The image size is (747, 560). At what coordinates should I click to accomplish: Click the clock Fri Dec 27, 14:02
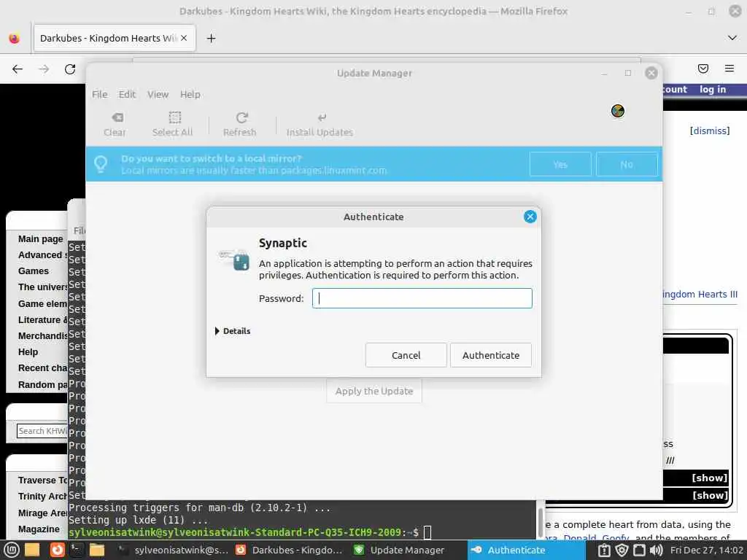tap(706, 551)
